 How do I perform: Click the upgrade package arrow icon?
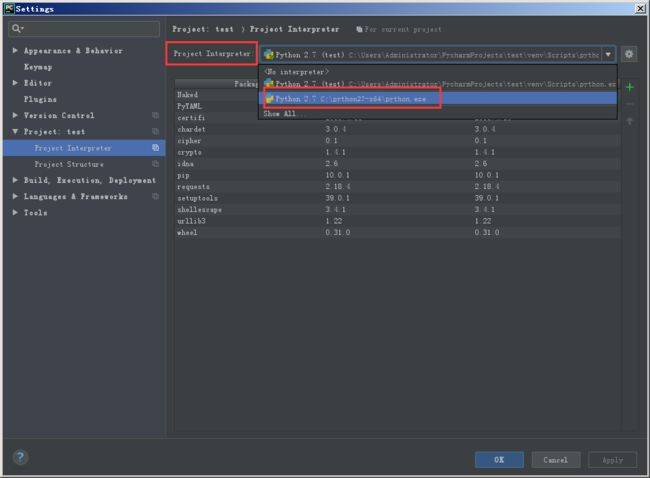(x=630, y=121)
